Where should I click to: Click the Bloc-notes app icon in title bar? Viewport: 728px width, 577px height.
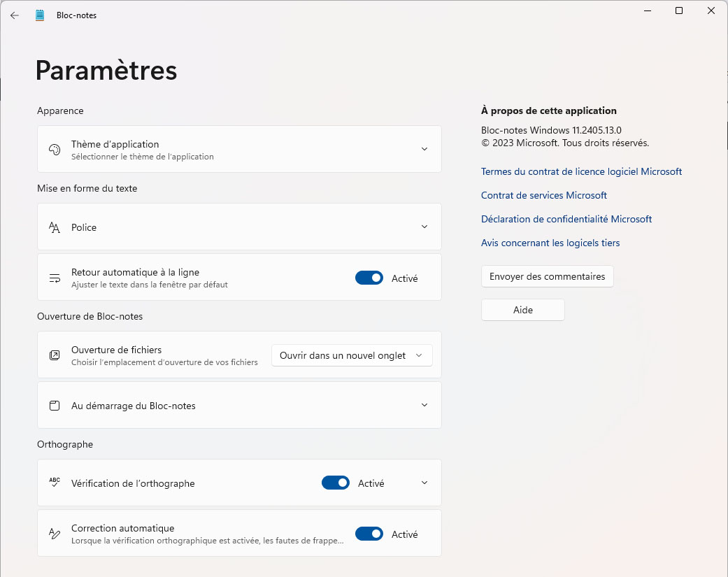pos(40,15)
